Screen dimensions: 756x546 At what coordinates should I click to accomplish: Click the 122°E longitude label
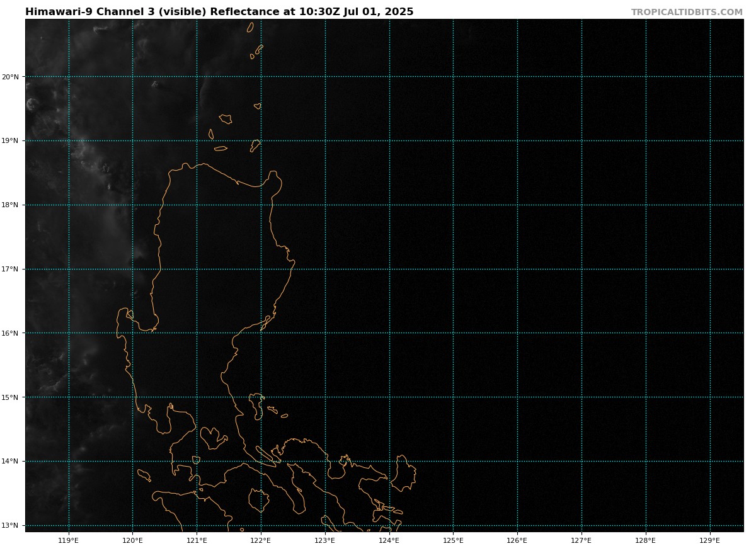(261, 540)
